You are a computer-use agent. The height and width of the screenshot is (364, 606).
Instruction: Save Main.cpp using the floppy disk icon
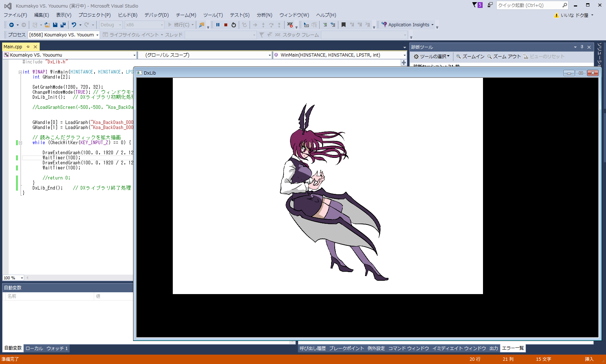pyautogui.click(x=55, y=25)
